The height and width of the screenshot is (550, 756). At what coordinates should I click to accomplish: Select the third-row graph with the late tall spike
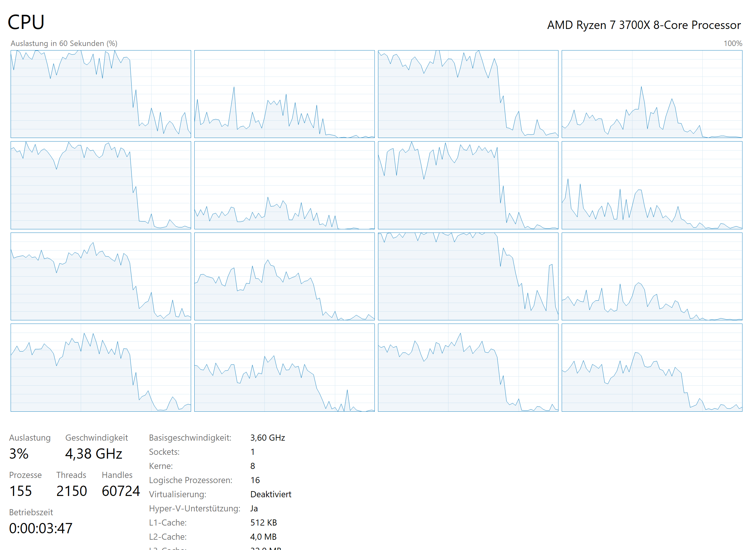click(x=468, y=276)
